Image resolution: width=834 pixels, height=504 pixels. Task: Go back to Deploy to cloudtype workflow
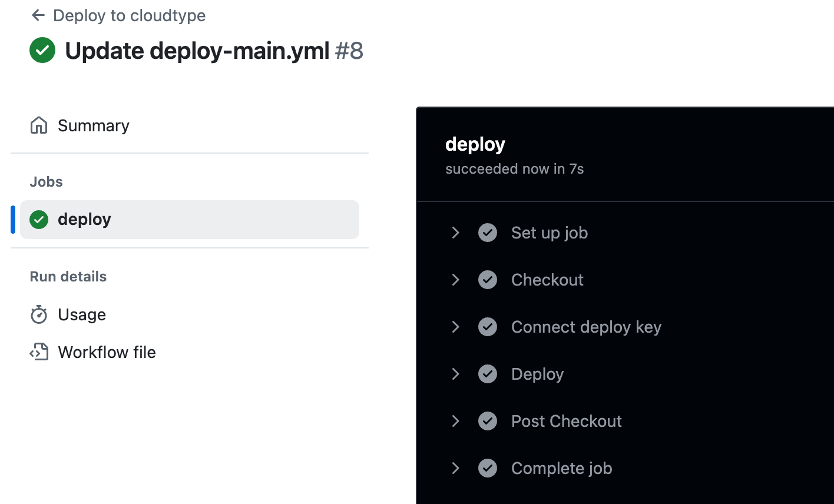point(129,15)
